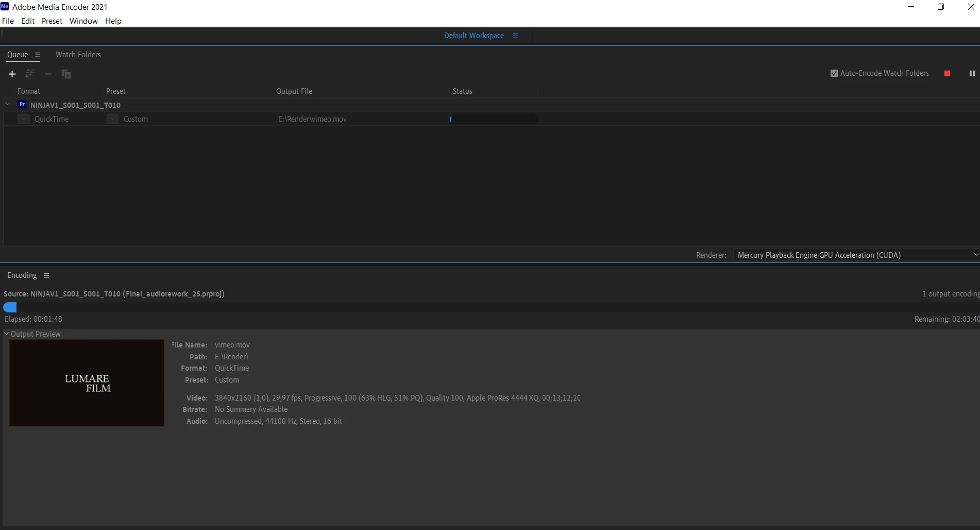
Task: Click the Premiere Pro icon beside NINJAV1_S001_S001_T010
Action: (22, 104)
